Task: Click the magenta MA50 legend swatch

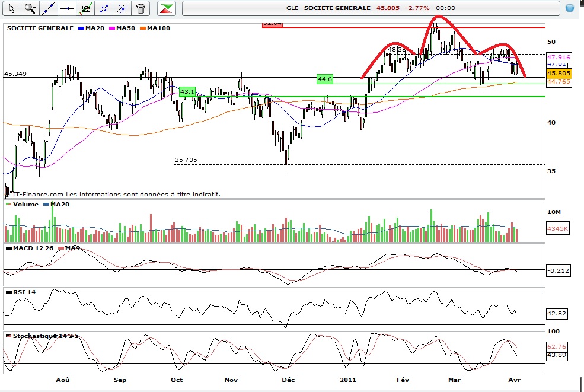Action: 111,28
